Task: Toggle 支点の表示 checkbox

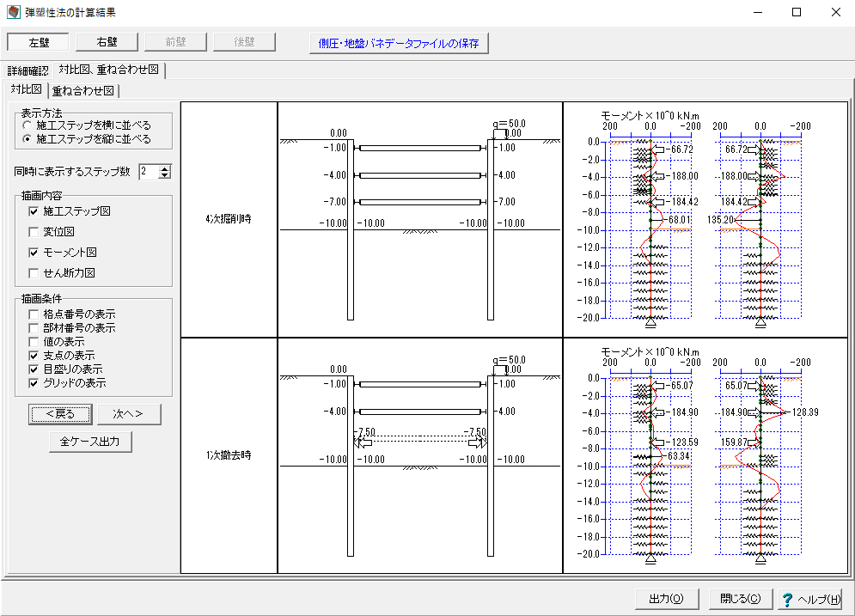Action: (34, 356)
